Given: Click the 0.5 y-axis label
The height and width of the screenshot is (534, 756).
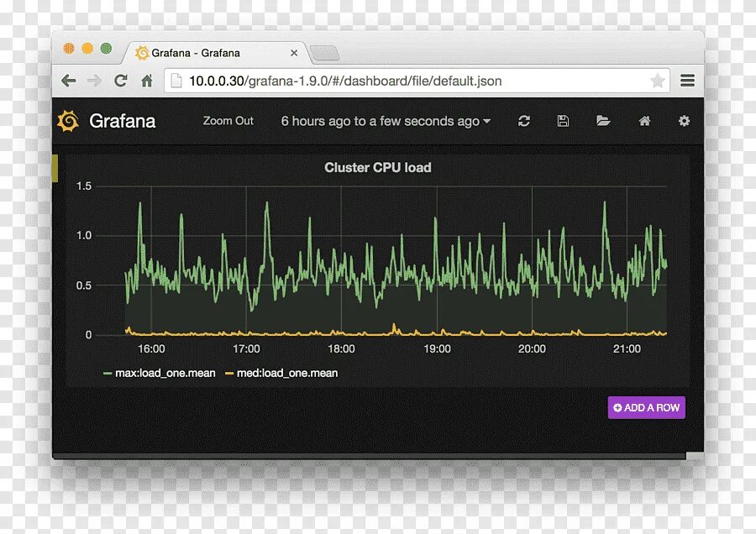Looking at the screenshot, I should click(84, 285).
